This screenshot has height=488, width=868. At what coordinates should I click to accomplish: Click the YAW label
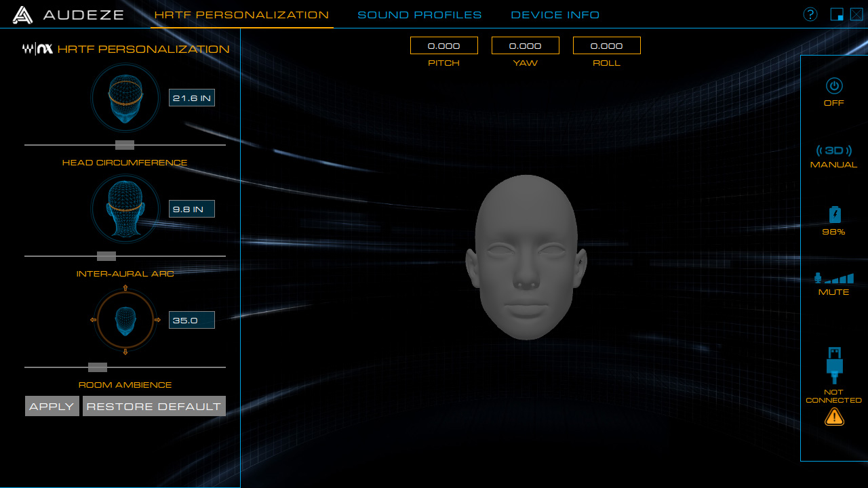526,63
